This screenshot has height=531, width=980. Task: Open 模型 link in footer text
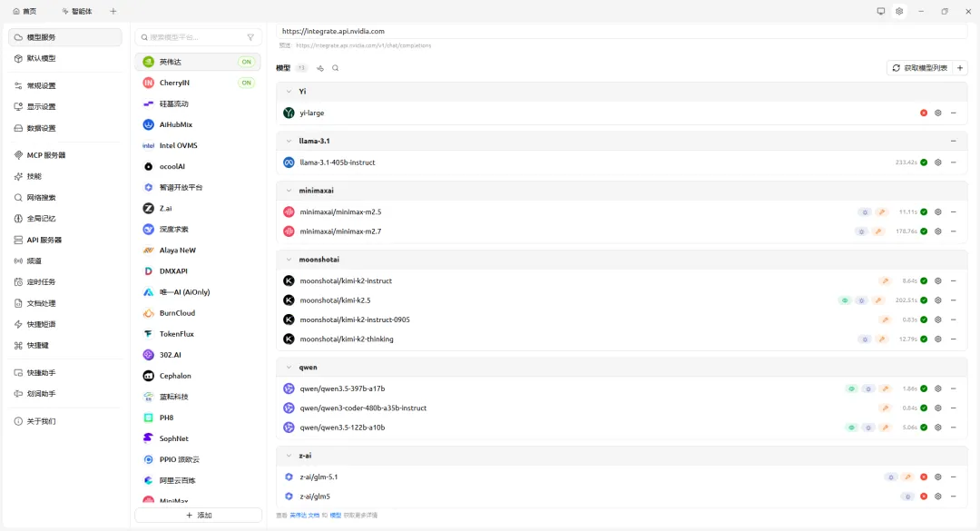click(336, 516)
